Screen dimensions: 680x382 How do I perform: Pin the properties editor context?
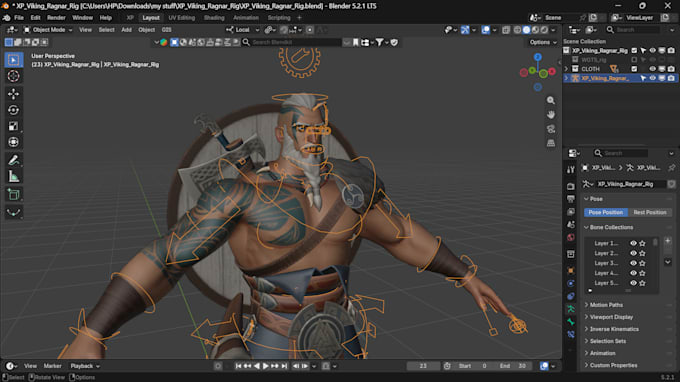(672, 167)
